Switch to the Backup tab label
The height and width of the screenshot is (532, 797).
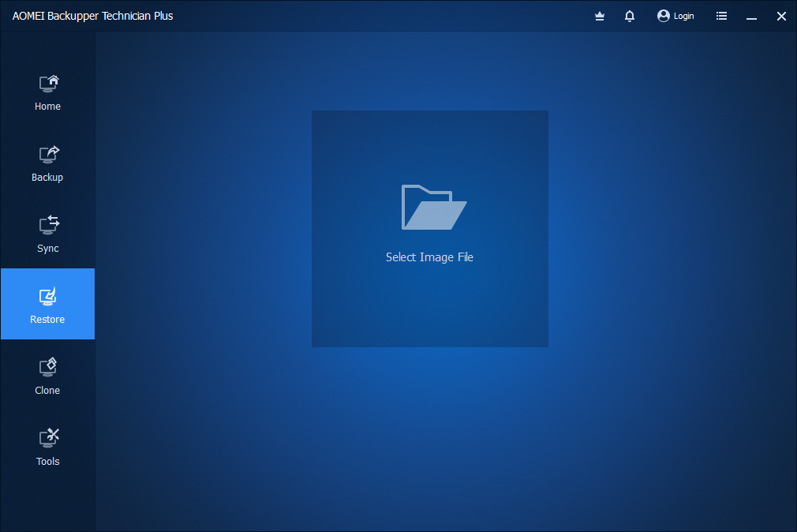coord(47,178)
